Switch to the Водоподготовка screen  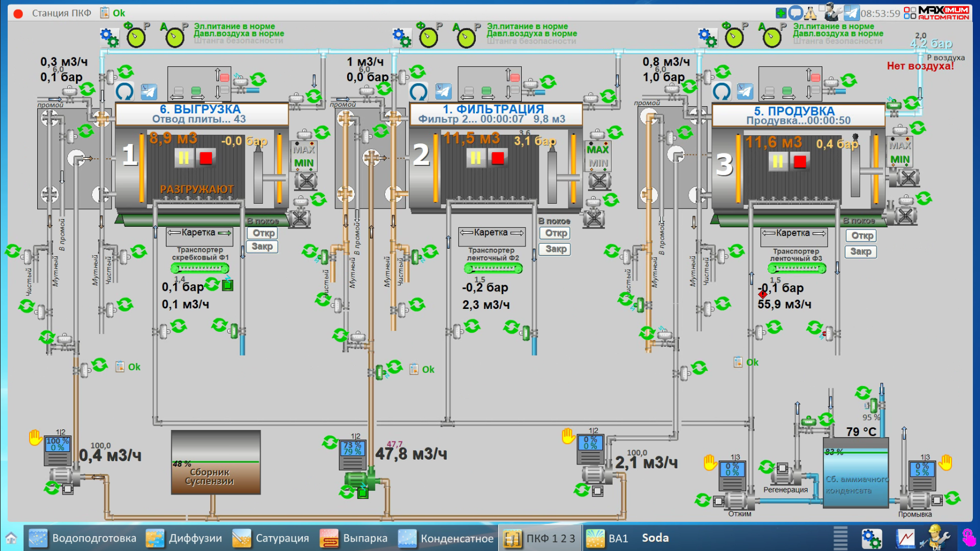83,538
